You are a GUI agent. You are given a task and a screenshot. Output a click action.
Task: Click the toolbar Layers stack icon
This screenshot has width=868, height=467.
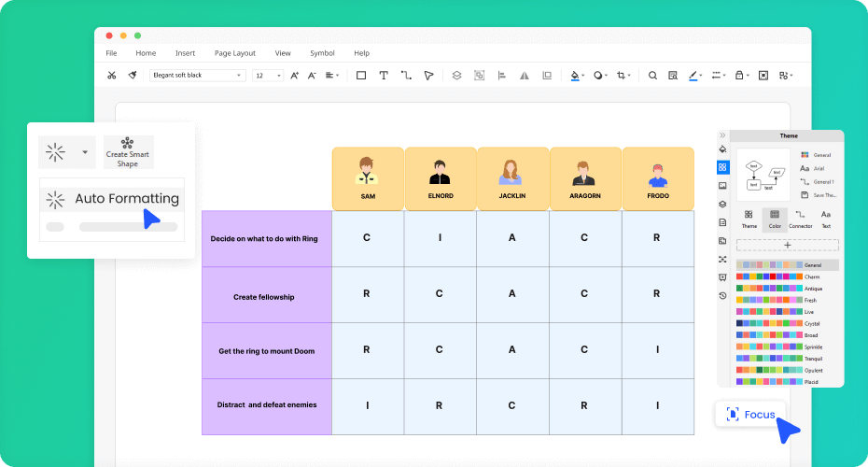[x=456, y=76]
